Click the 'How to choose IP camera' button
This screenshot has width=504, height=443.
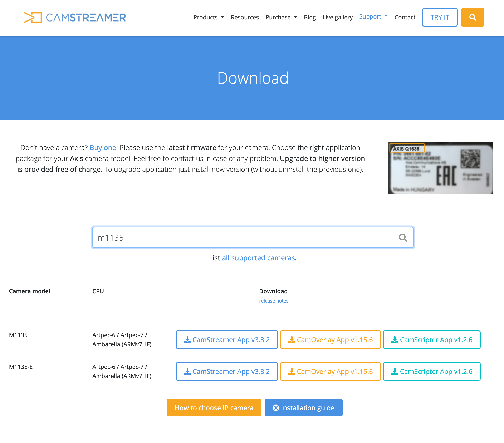[214, 408]
